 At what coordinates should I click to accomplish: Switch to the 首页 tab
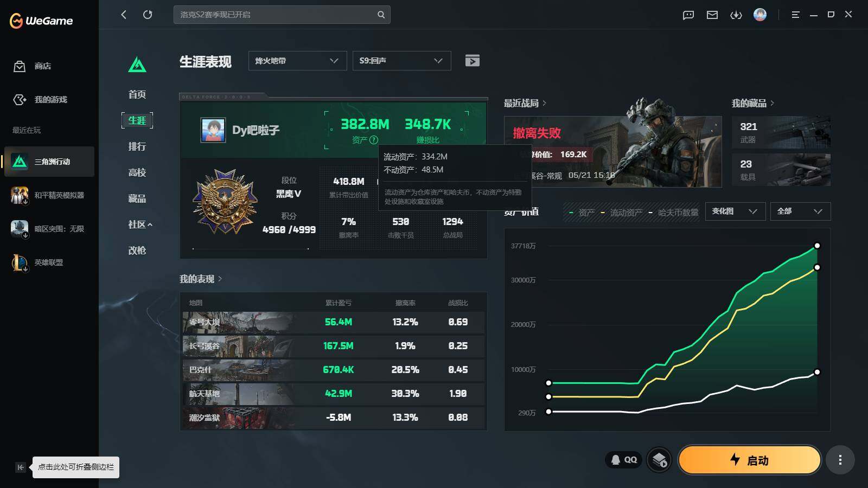(137, 94)
